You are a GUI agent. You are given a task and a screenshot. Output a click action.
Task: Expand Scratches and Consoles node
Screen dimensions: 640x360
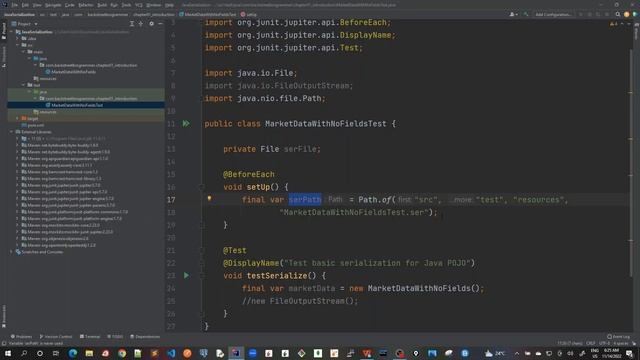(12, 252)
